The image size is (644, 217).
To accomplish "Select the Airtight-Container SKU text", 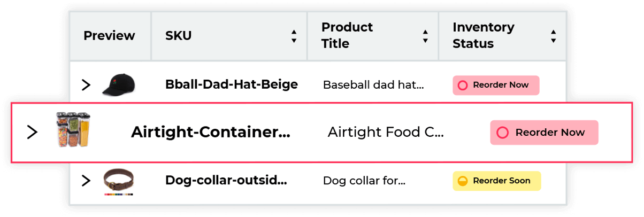I will pos(211,132).
